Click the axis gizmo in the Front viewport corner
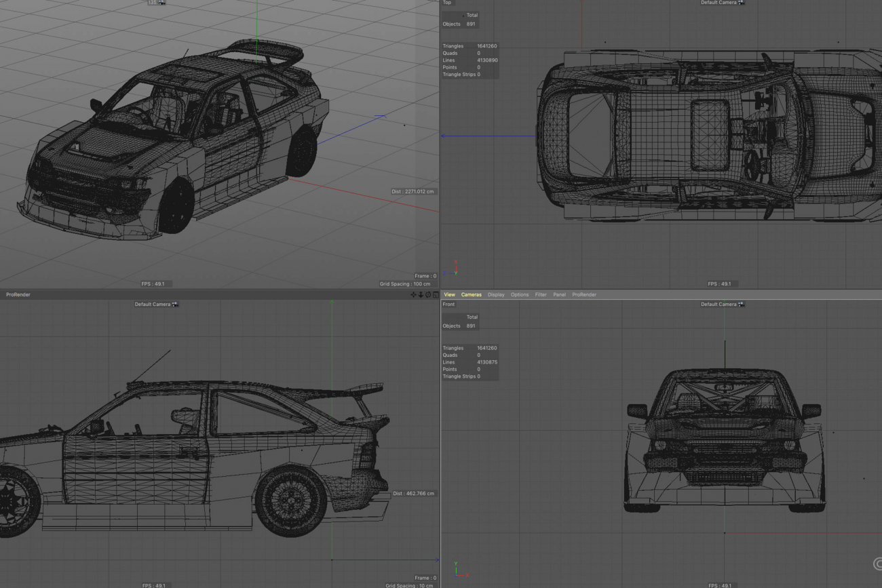 [459, 570]
